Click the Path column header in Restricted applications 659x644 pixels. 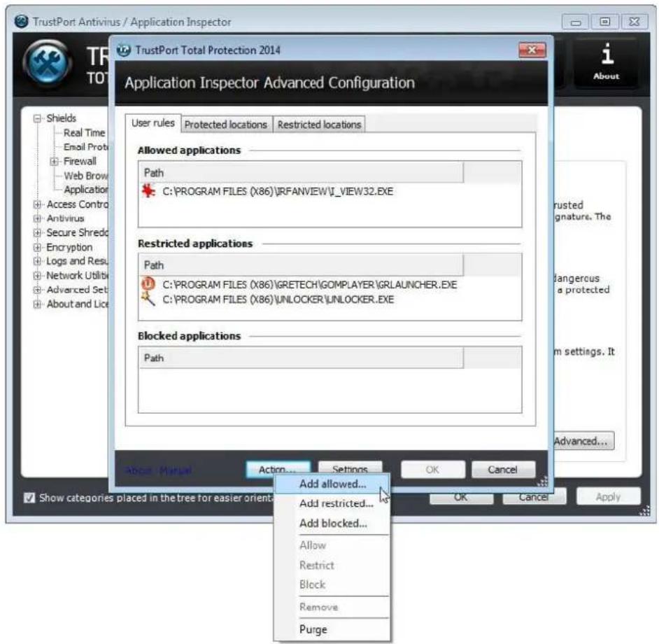point(302,265)
